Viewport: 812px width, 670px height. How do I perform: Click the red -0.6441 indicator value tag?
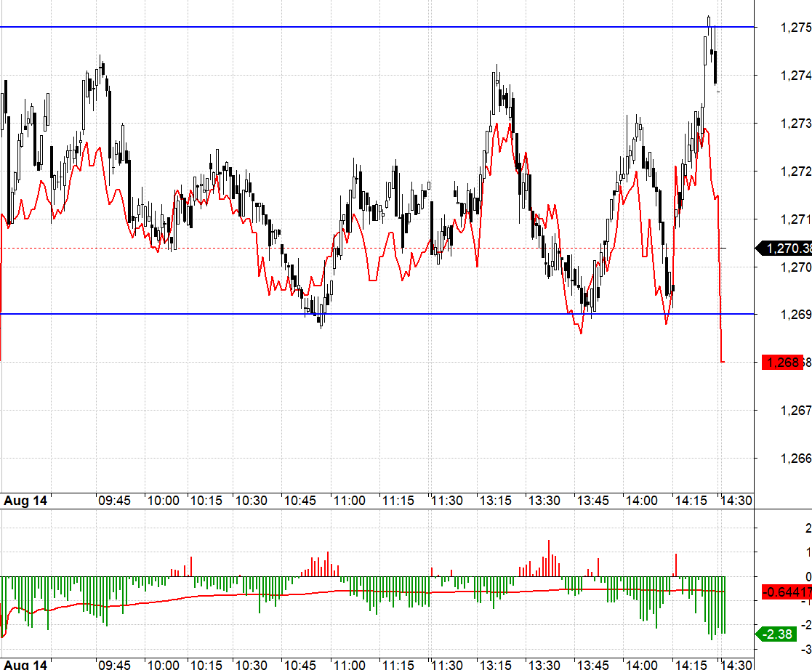tap(787, 592)
